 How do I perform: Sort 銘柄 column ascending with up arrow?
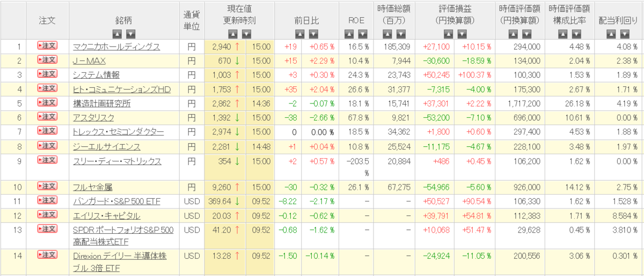pyautogui.click(x=116, y=34)
